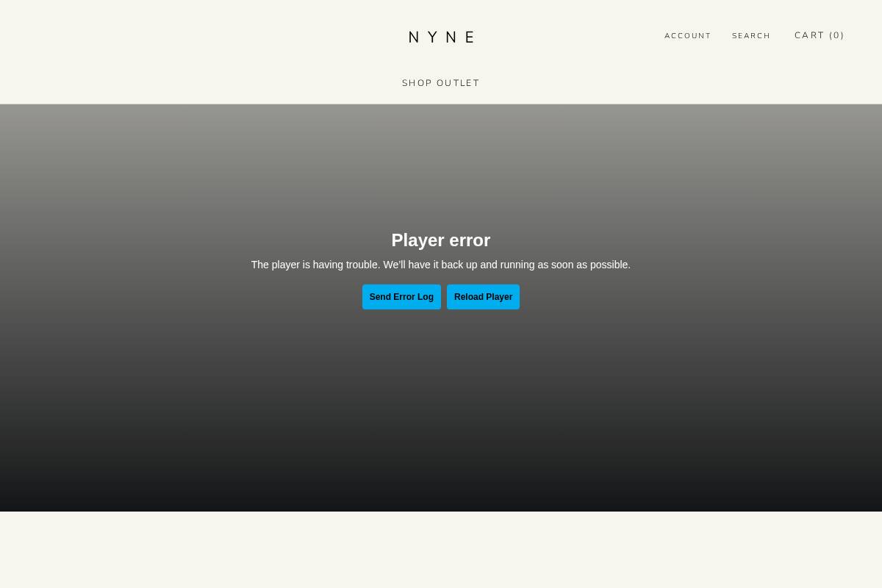Access account settings from the header
The width and height of the screenshot is (882, 588).
(x=687, y=35)
